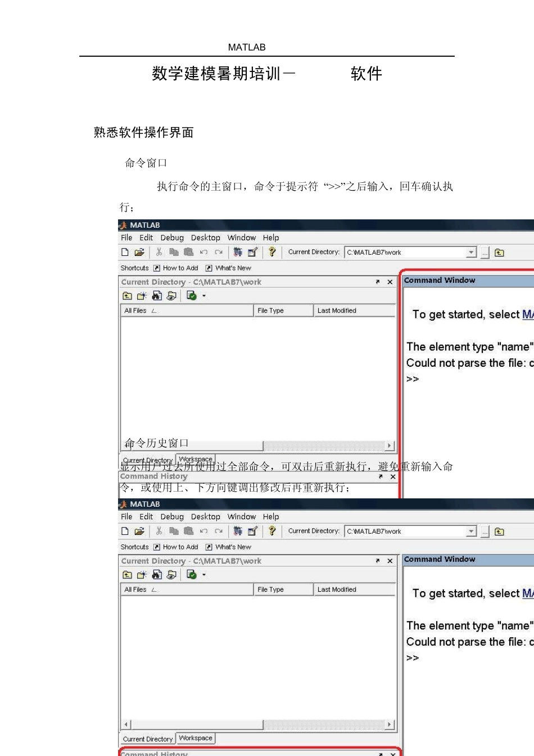Click Redo arrow in first MATLAB screenshot
Image resolution: width=534 pixels, height=756 pixels.
(219, 252)
